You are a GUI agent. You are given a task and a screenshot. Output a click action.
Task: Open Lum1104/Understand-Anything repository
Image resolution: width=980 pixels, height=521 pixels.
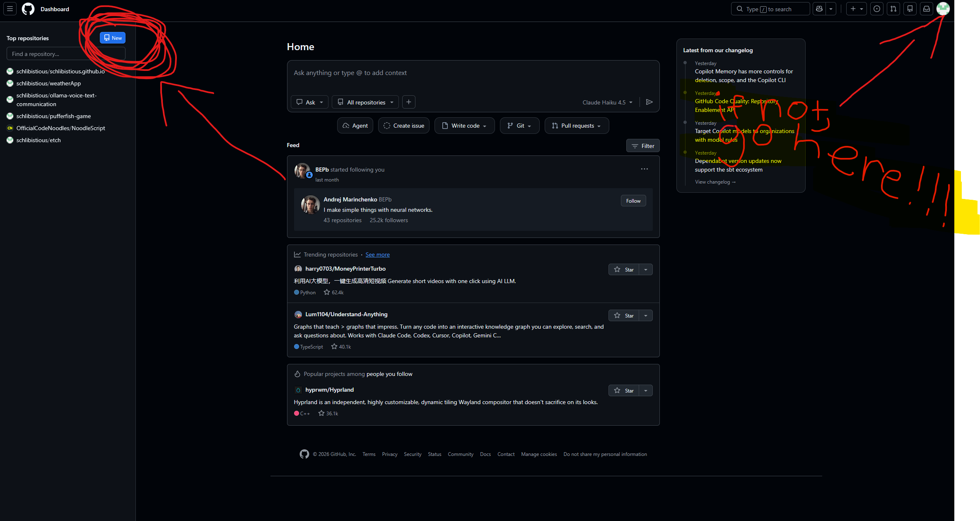pos(346,314)
